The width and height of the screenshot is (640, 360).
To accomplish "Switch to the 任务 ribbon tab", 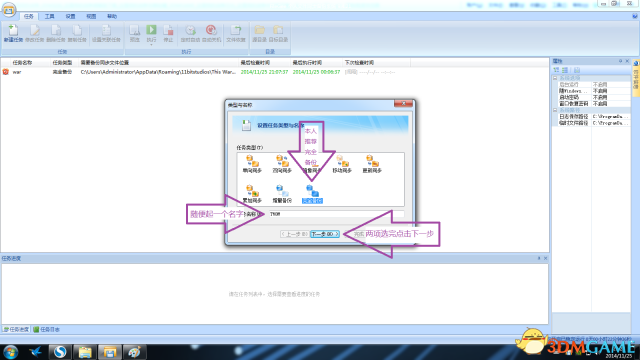I will [29, 16].
